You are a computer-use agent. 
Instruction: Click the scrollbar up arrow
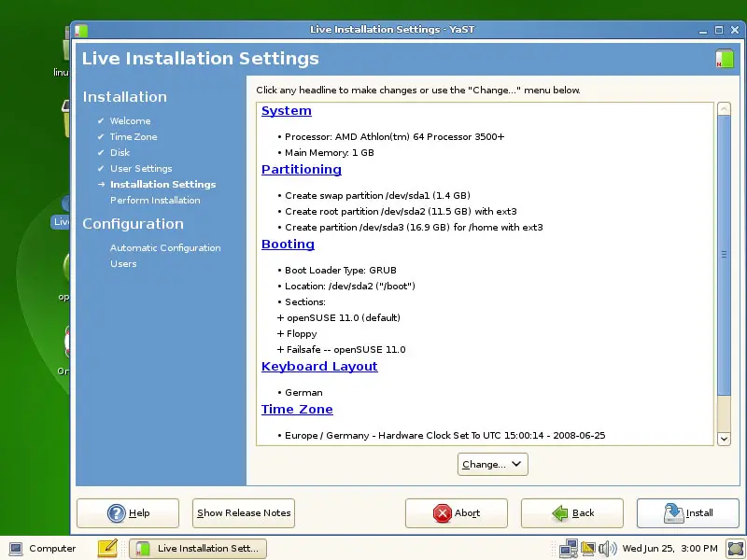pos(725,109)
